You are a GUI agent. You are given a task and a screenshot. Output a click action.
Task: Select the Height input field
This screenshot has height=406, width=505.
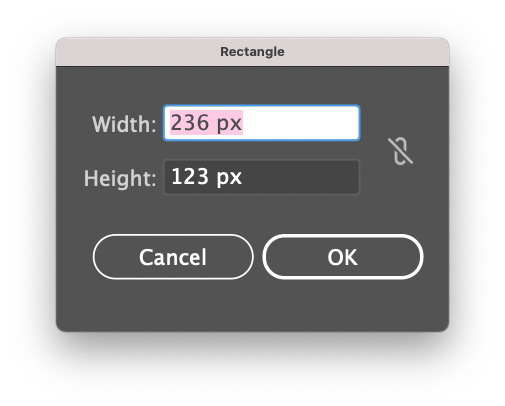tap(262, 177)
